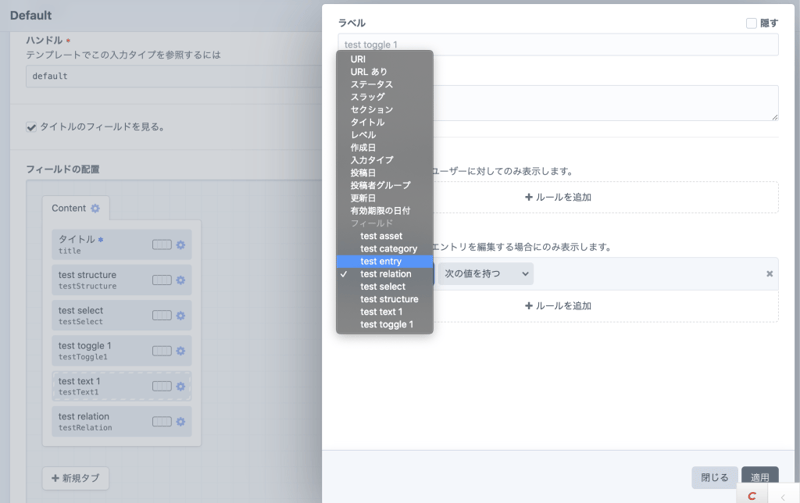
Task: Select test toggle 1 dropdown option
Action: pos(386,324)
